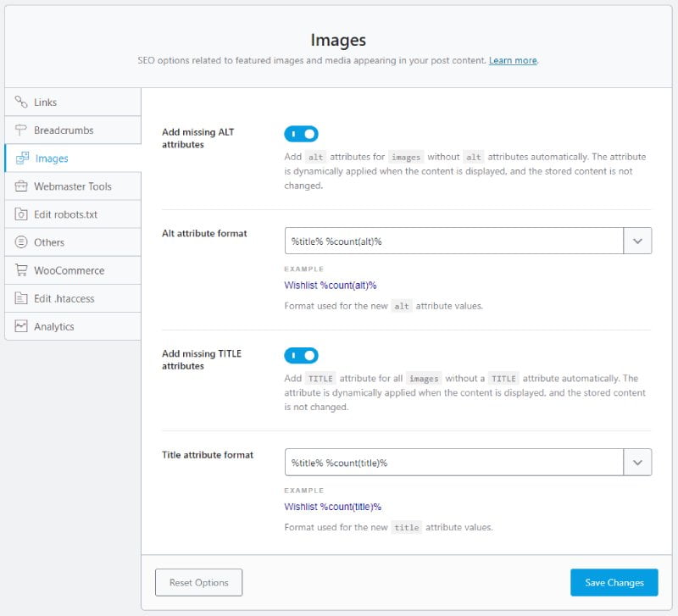Go to the Breadcrumbs tab

tap(64, 130)
